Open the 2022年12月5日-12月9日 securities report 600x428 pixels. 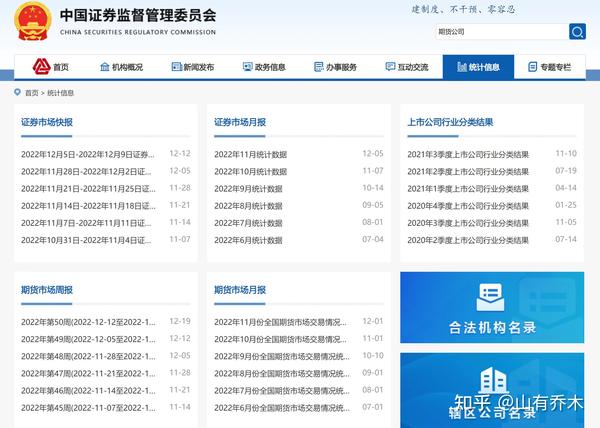[x=88, y=154]
